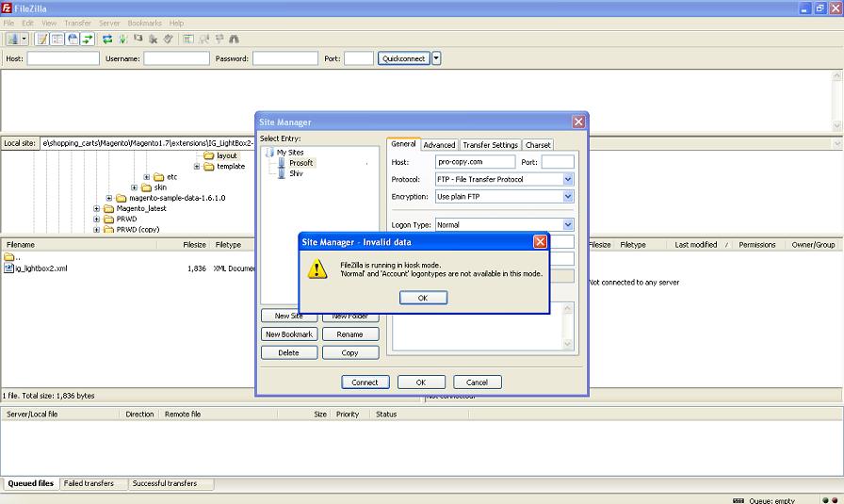Click the disconnect from server icon

point(154,39)
